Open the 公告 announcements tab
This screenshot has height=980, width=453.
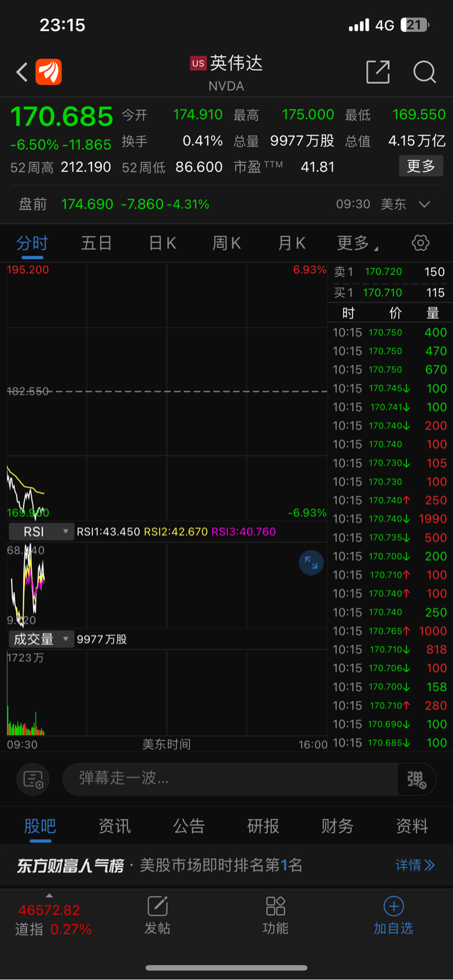[x=189, y=826]
